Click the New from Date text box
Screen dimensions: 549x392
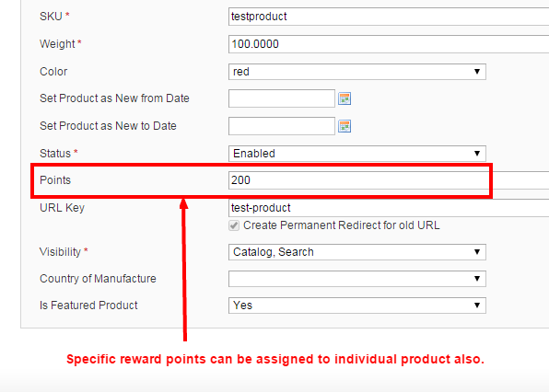282,98
